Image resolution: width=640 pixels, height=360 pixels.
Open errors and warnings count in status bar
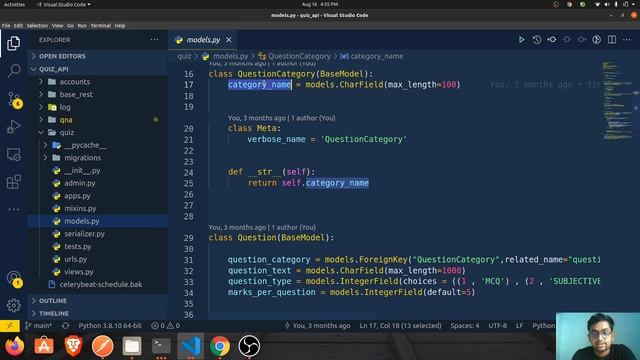coord(165,326)
